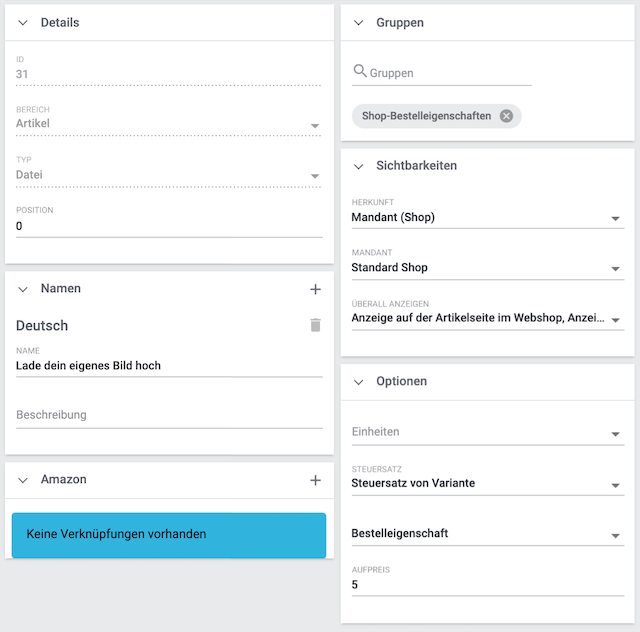640x632 pixels.
Task: Remove the Shop-Bestelleigenschaften chip
Action: coord(506,116)
